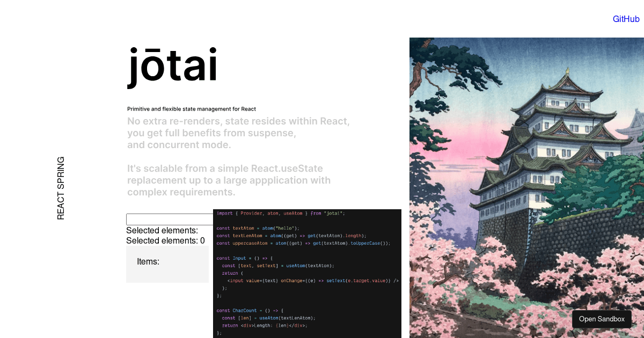Viewport: 644px width, 338px height.
Task: Click the REACT SPRING vertical label
Action: [61, 188]
